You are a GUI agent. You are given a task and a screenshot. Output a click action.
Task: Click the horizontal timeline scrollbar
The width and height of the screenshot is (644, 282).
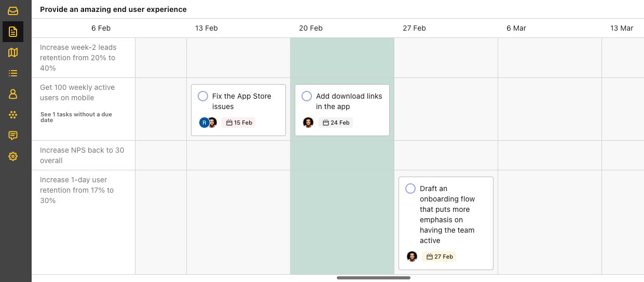pos(374,278)
